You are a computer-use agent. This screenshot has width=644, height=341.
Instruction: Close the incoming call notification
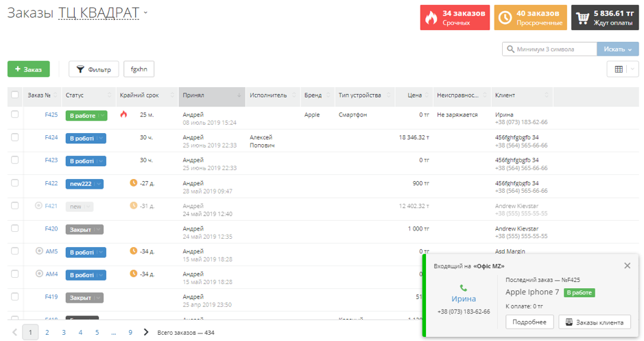coord(627,266)
